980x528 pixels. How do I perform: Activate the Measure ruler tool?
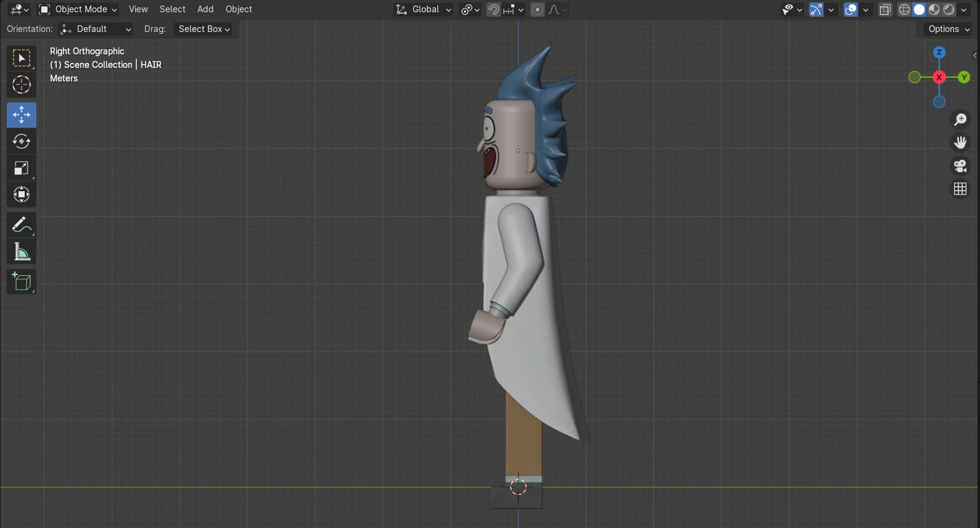(22, 252)
